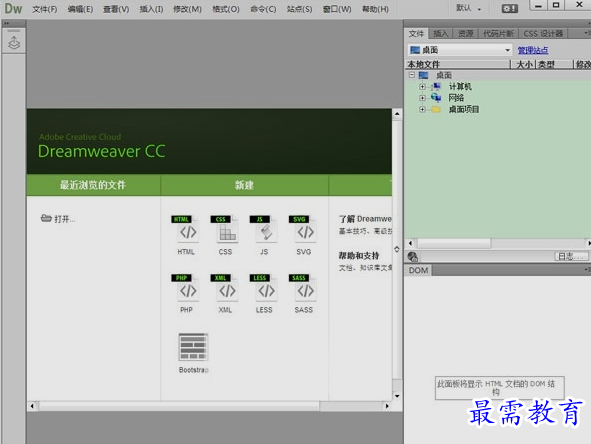Click the files panel scroll left arrow
The width and height of the screenshot is (591, 444).
pos(410,243)
